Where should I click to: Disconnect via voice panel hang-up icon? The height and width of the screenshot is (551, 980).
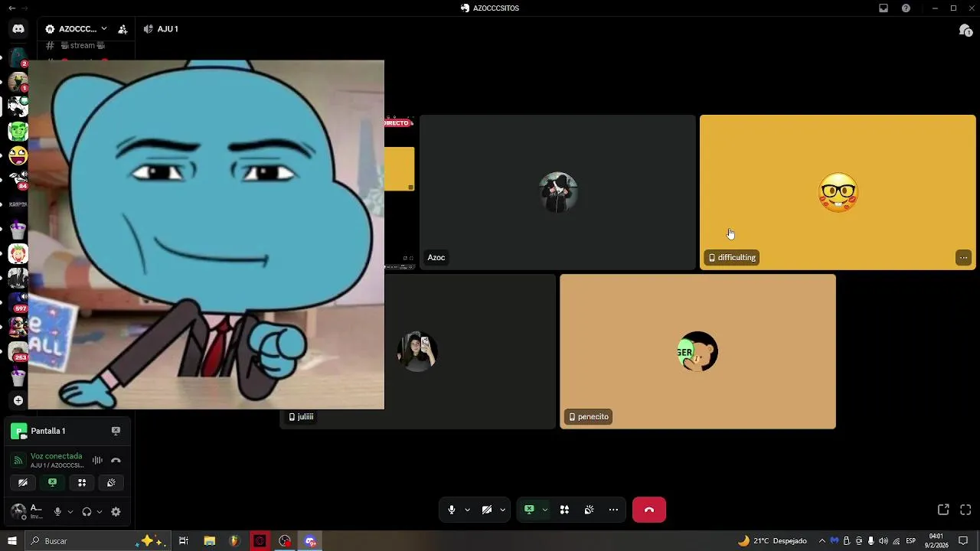pos(116,460)
